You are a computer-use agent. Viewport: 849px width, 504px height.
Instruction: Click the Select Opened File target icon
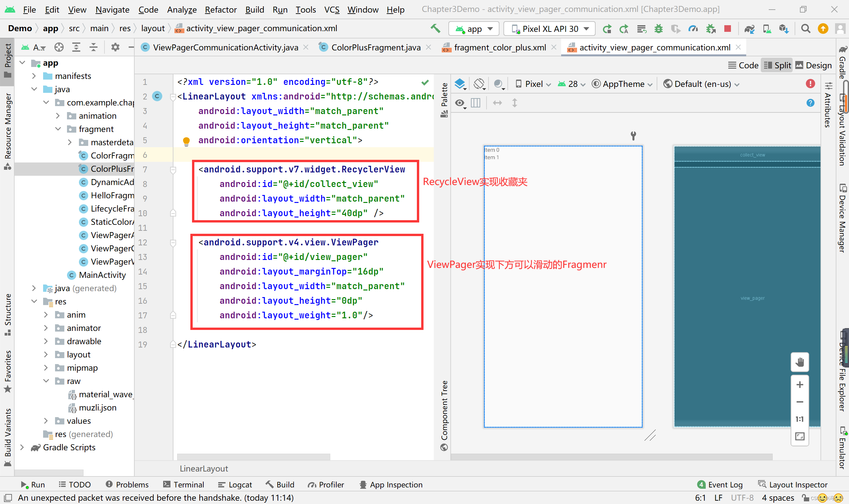click(59, 47)
